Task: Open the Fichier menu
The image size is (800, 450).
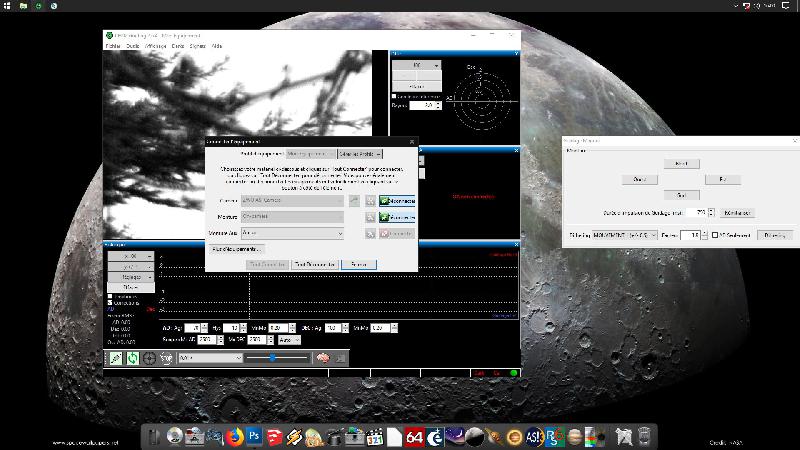Action: pyautogui.click(x=113, y=46)
